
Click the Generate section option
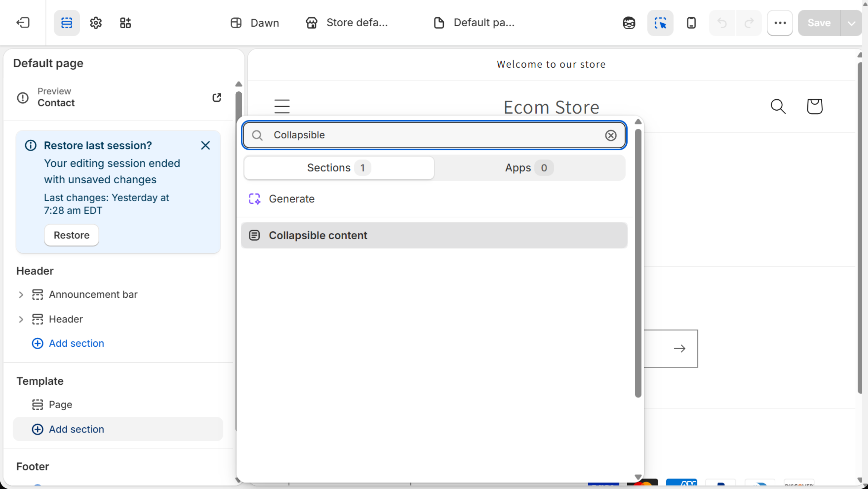pos(434,199)
